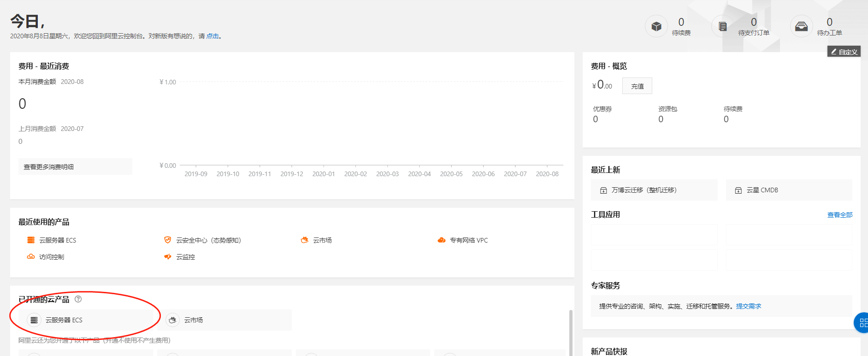Click the 点击 feedback link
The height and width of the screenshot is (356, 868).
pos(213,36)
